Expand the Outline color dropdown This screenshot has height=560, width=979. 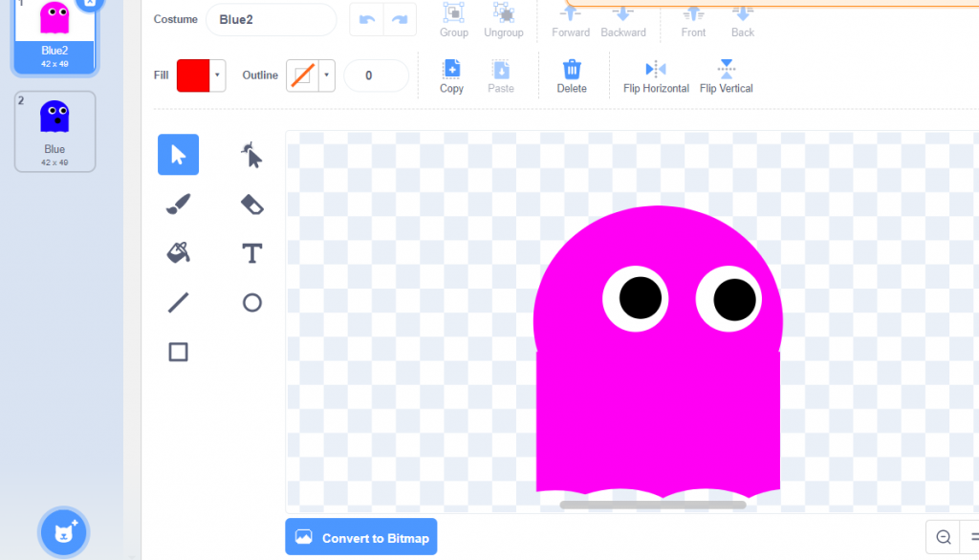tap(326, 75)
